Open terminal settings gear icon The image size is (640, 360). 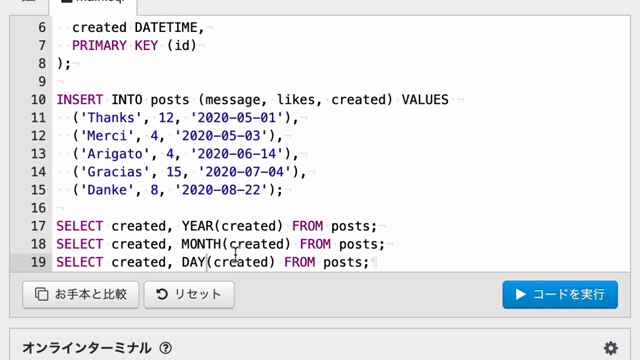click(611, 348)
